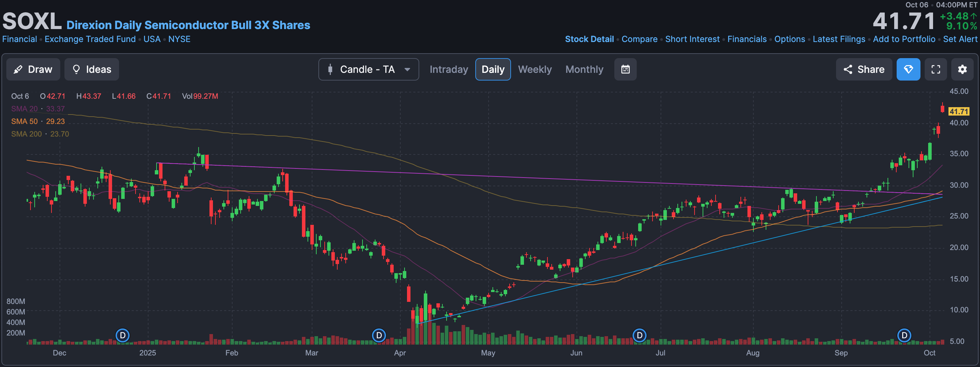Open the NYSE exchange link
Screen dimensions: 980x367
tap(179, 39)
